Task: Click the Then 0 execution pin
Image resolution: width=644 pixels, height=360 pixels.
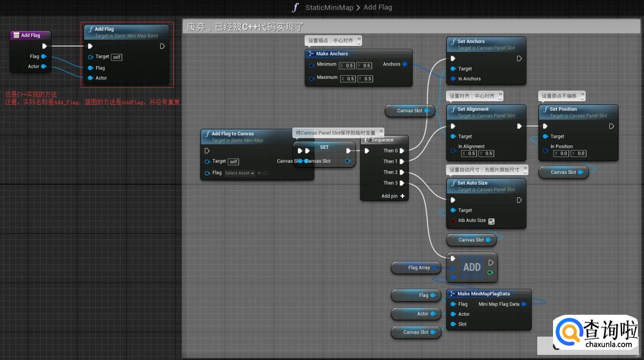Action: pos(402,151)
